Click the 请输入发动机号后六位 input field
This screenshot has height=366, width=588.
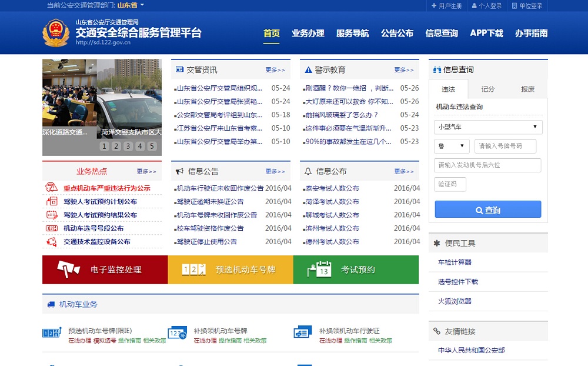487,165
